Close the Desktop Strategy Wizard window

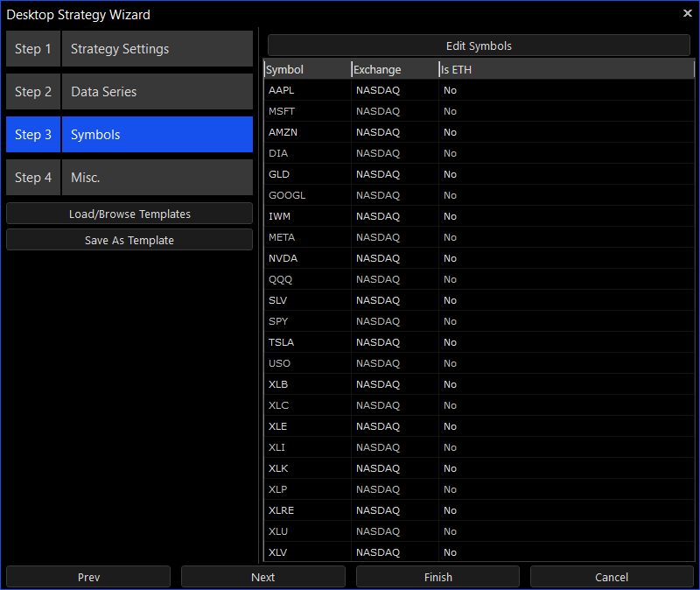[x=688, y=13]
